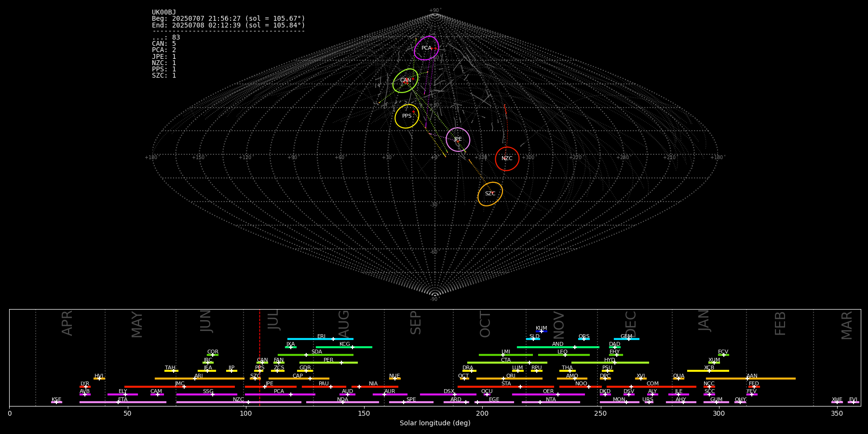The height and width of the screenshot is (434, 868).
Task: Click the -90° label below the sky map
Action: click(435, 299)
